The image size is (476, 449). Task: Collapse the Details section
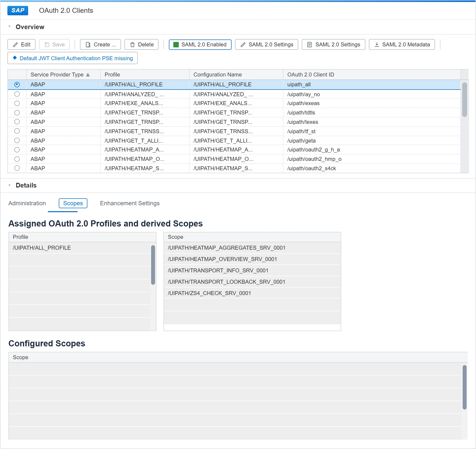9,185
